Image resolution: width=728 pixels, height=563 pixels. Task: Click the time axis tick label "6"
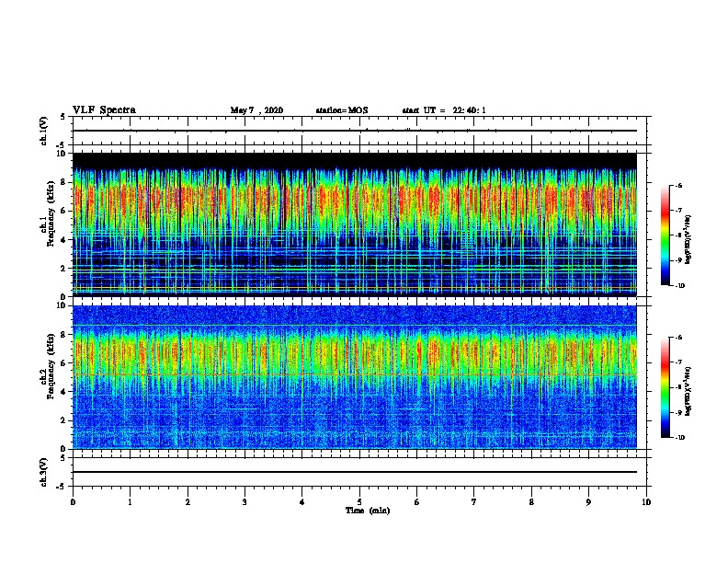[417, 502]
